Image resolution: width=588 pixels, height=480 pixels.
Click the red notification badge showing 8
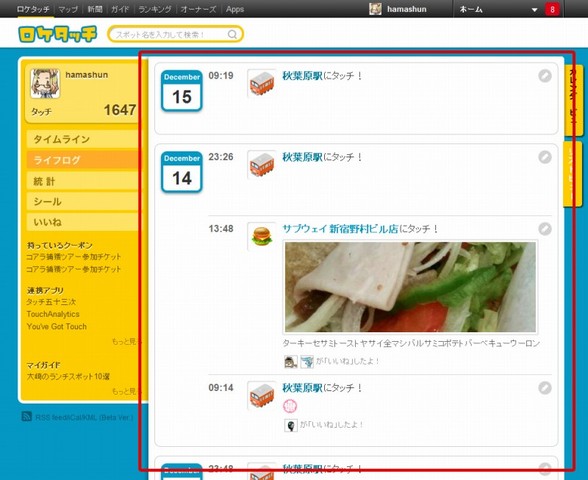(552, 9)
